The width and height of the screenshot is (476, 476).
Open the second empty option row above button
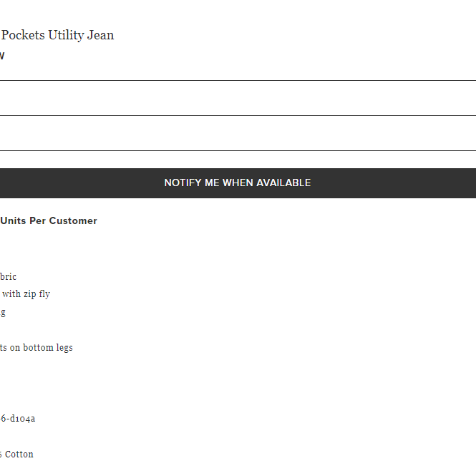pos(238,133)
